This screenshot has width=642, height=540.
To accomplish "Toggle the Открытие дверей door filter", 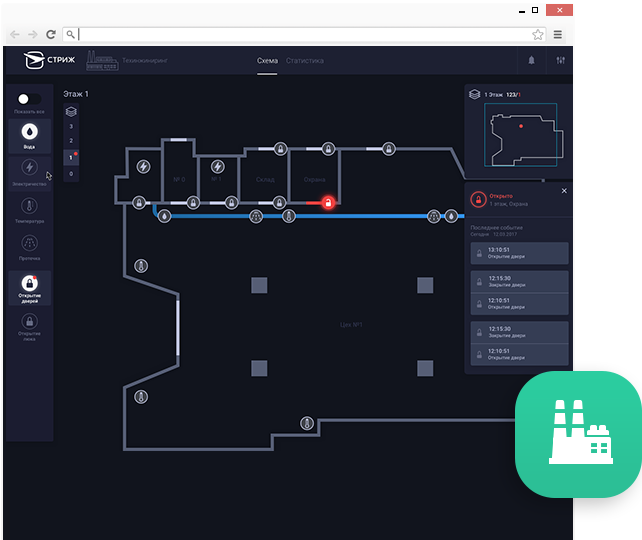I will coord(30,288).
